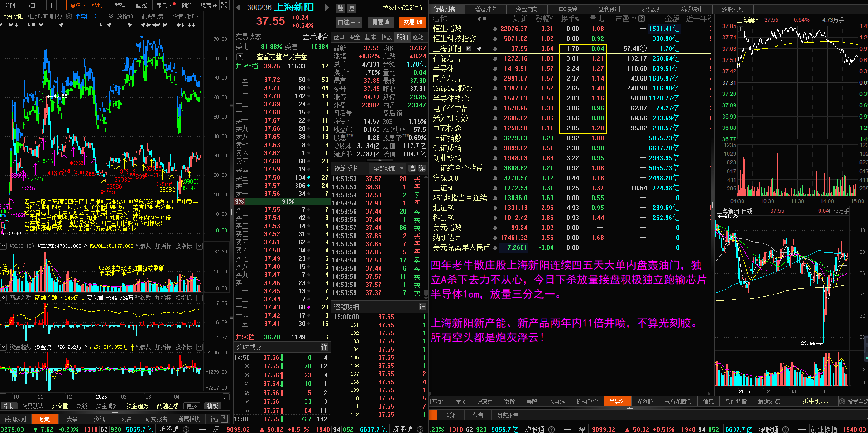Open the 显示 display dropdown
The image size is (868, 433).
[x=164, y=5]
